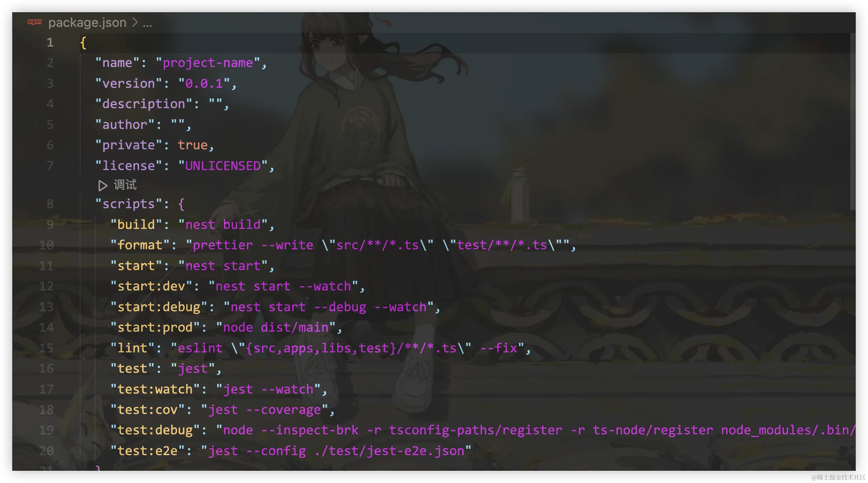The width and height of the screenshot is (868, 483).
Task: Place cursor on the "scripts" key
Action: pos(129,204)
